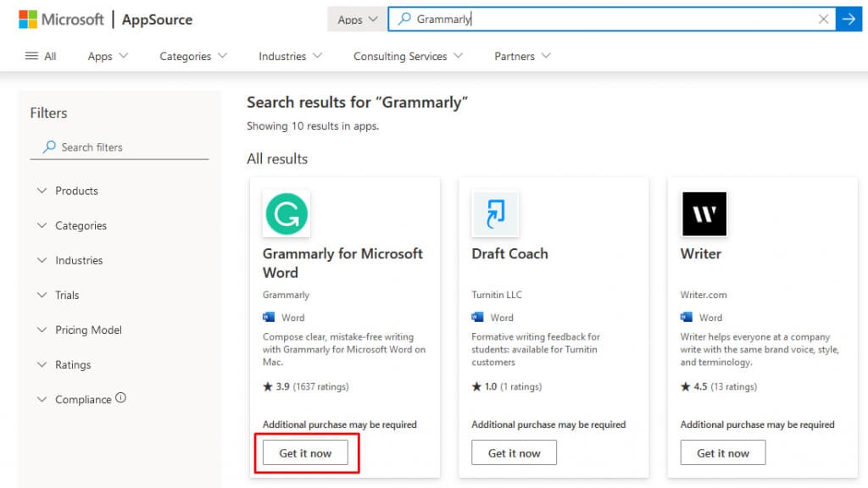The image size is (868, 488).
Task: Clear the search box with X icon
Action: pyautogui.click(x=823, y=19)
